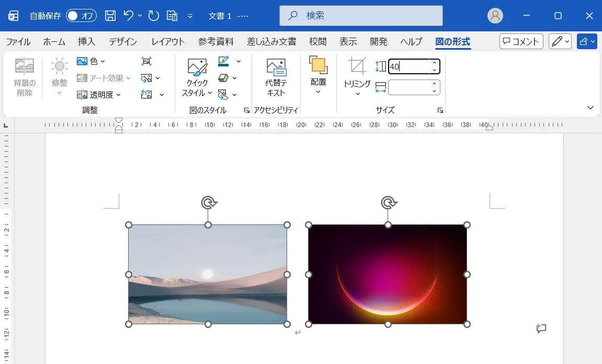Click the Save icon in title bar
The height and width of the screenshot is (364, 602).
tap(110, 15)
